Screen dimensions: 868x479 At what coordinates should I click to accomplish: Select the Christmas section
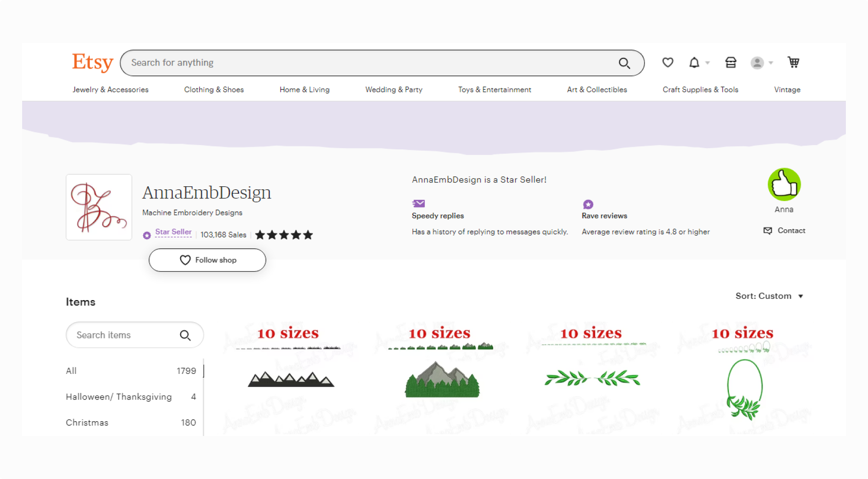point(131,423)
